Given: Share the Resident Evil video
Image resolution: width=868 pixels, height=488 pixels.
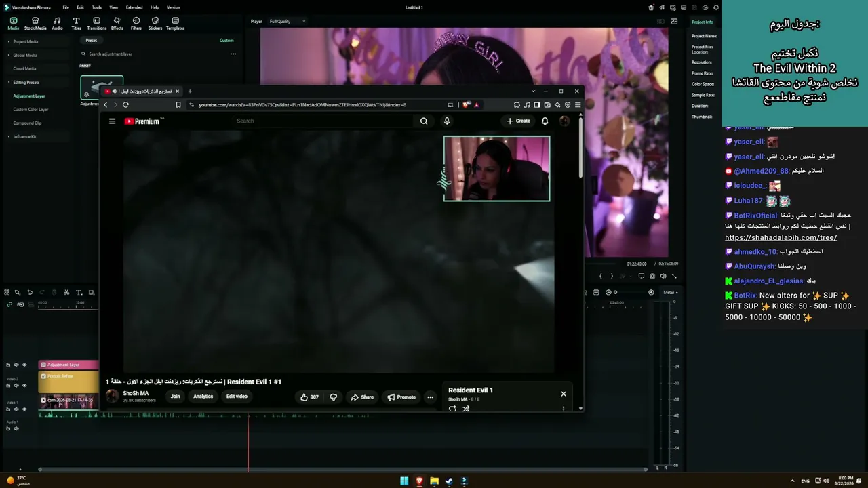Looking at the screenshot, I should click(x=362, y=397).
